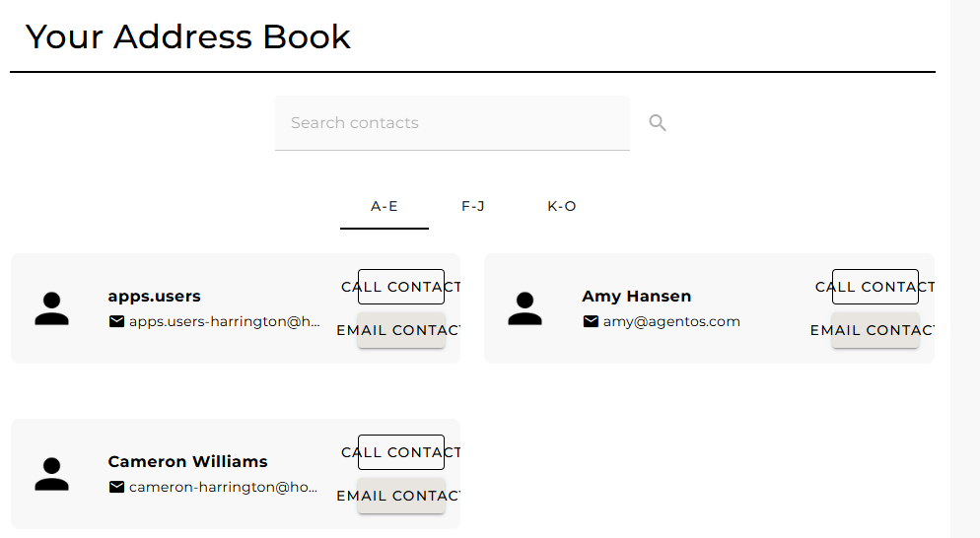Switch to the A-E tab
The width and height of the screenshot is (980, 538).
point(385,206)
